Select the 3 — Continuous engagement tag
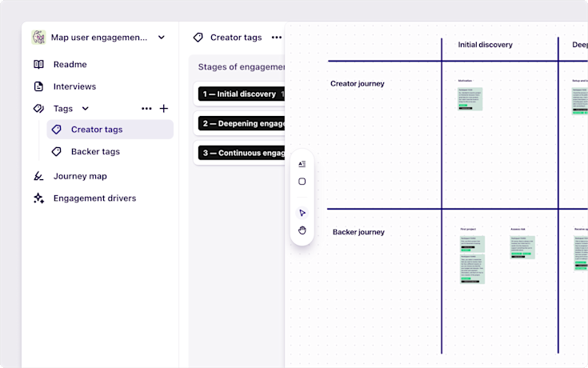 click(242, 153)
